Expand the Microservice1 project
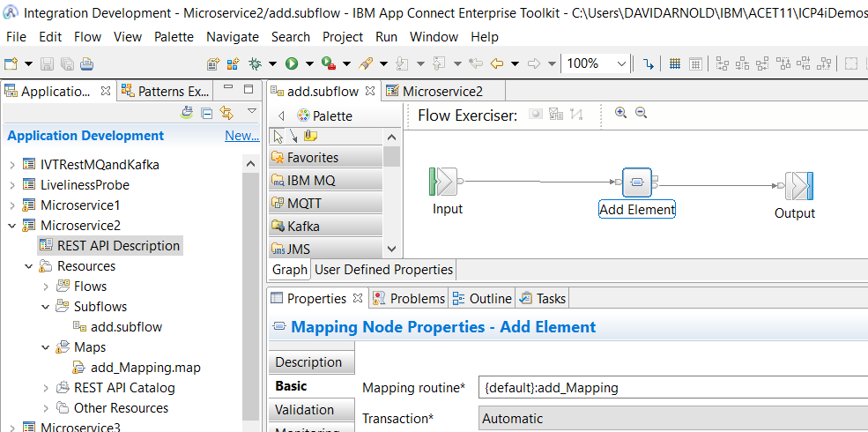The height and width of the screenshot is (432, 868). click(12, 205)
